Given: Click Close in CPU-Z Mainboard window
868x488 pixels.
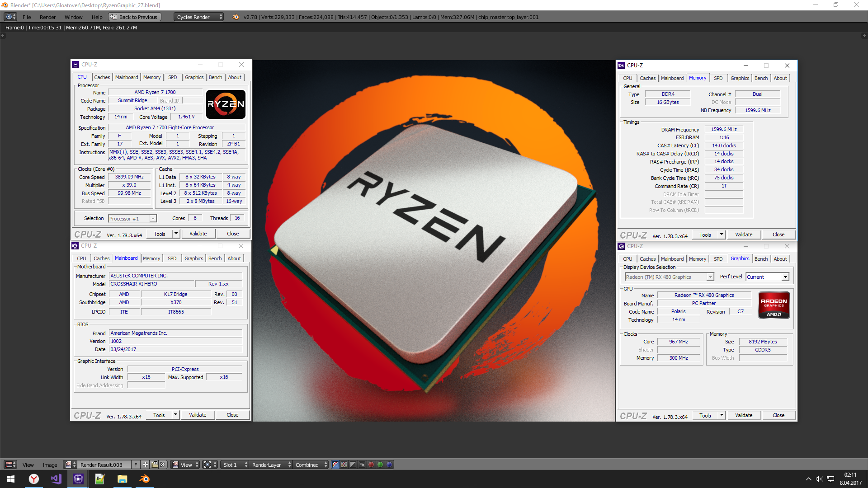Looking at the screenshot, I should [x=232, y=415].
